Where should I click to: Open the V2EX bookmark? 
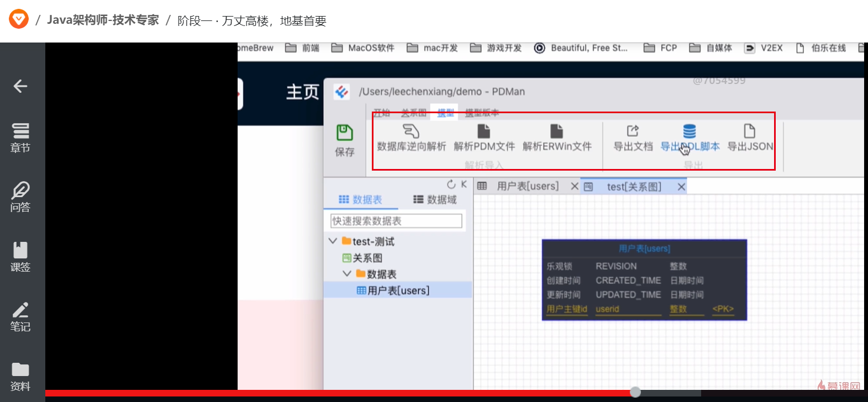point(764,48)
